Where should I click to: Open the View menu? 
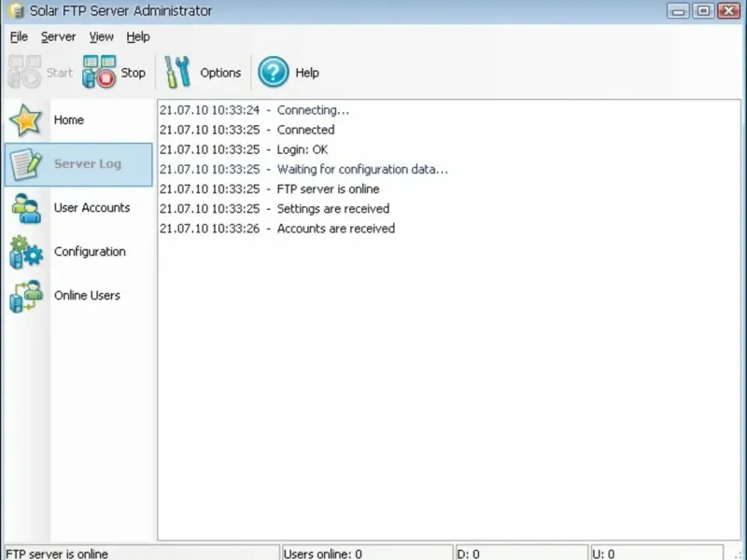click(x=102, y=36)
